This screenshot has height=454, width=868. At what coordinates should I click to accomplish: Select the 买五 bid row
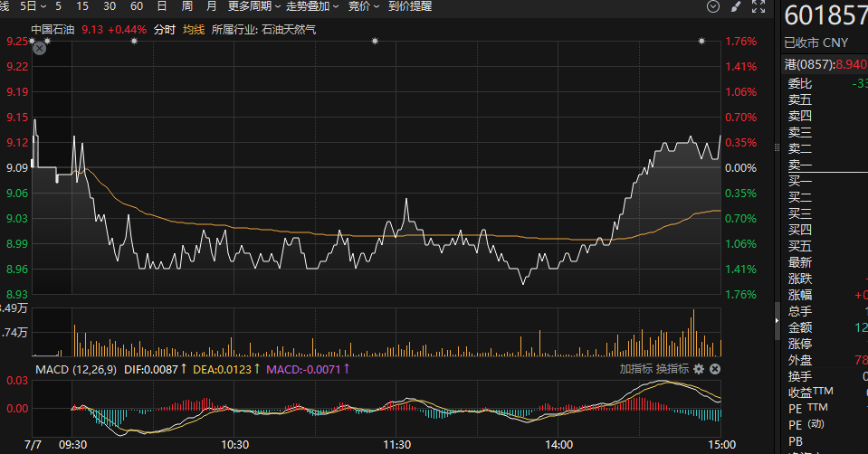pos(825,246)
